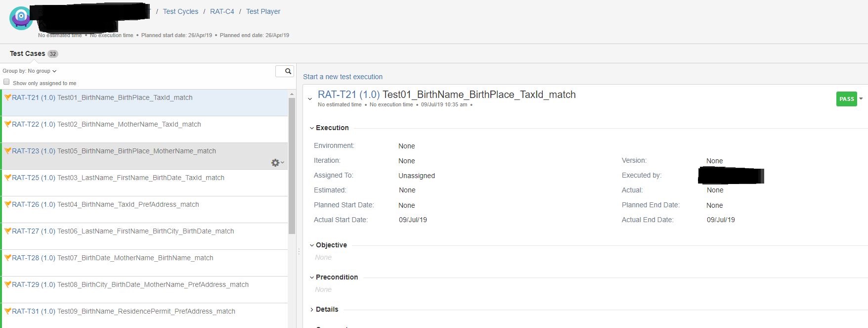This screenshot has height=328, width=868.
Task: Click the priority icon beside RAT-T29
Action: 7,284
